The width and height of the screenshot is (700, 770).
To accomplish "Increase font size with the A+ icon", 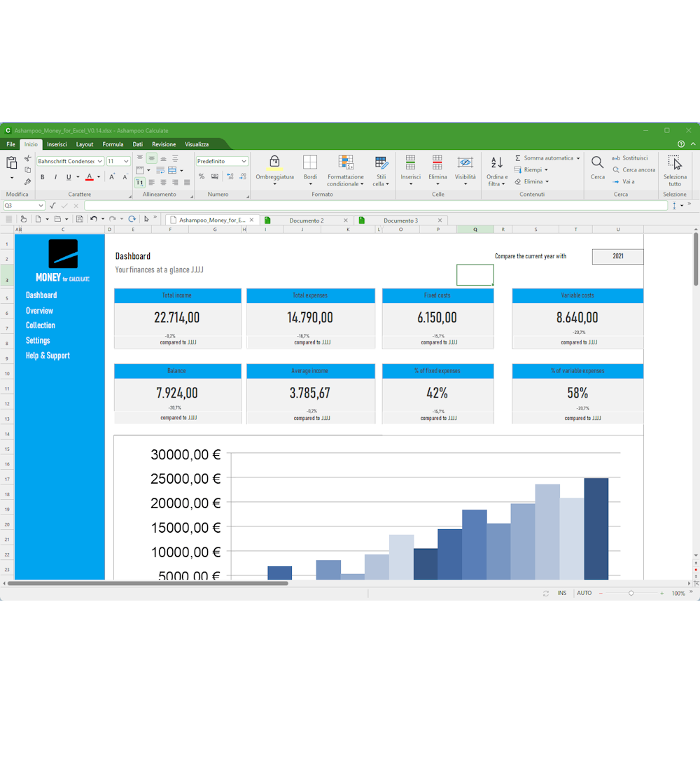I will 112,177.
